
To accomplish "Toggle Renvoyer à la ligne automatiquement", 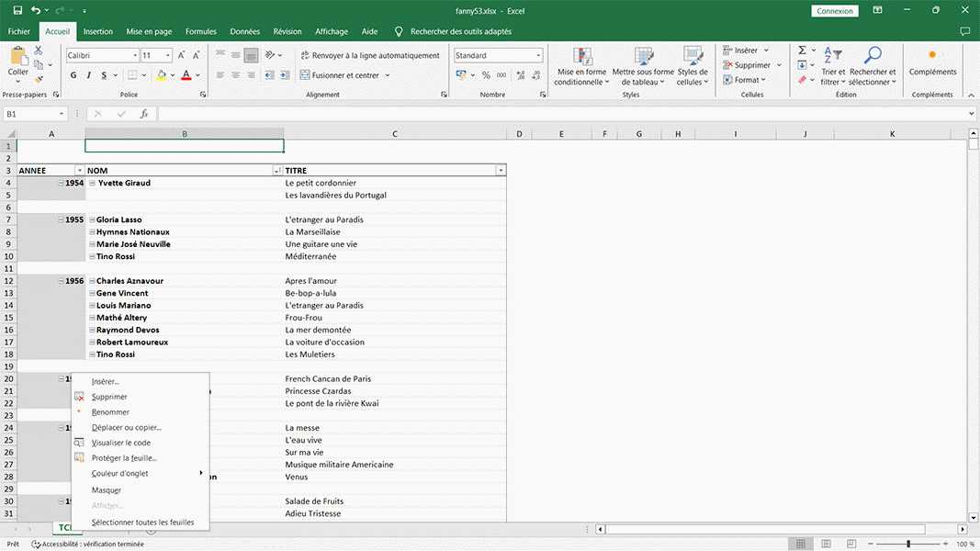I will point(368,55).
